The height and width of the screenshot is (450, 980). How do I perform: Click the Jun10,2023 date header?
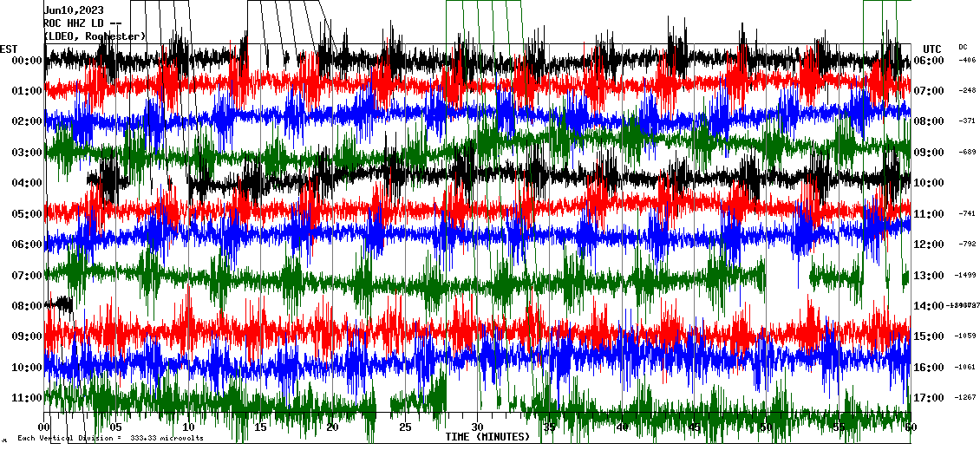click(x=74, y=10)
